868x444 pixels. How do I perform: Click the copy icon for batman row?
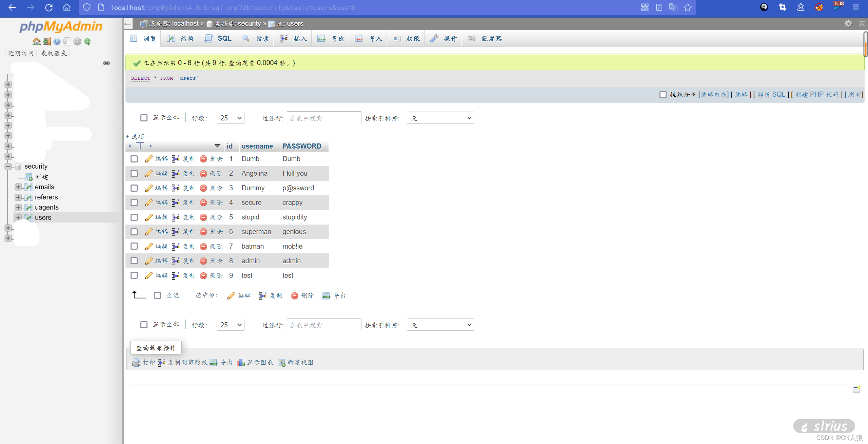176,246
